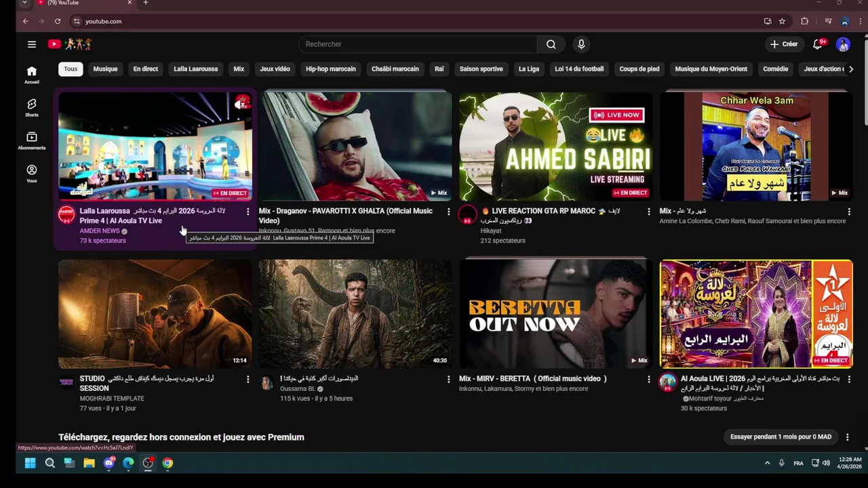This screenshot has width=868, height=488.
Task: Open the notifications bell
Action: click(x=818, y=44)
